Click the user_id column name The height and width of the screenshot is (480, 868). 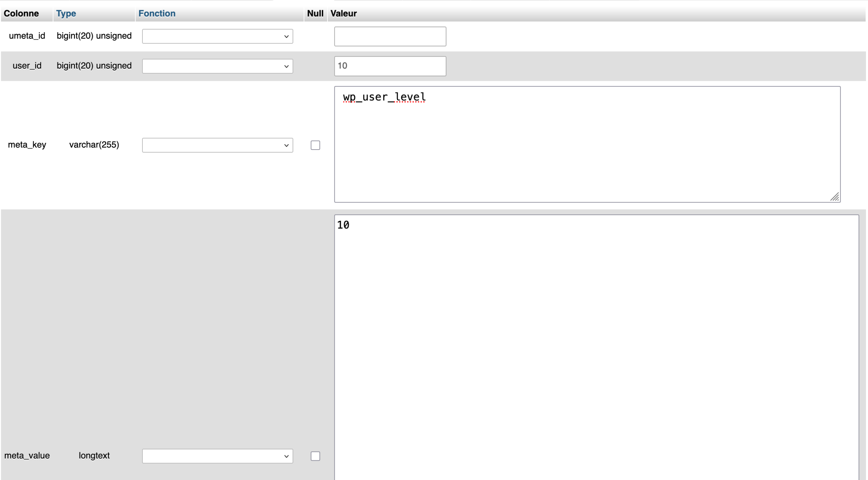pos(27,66)
